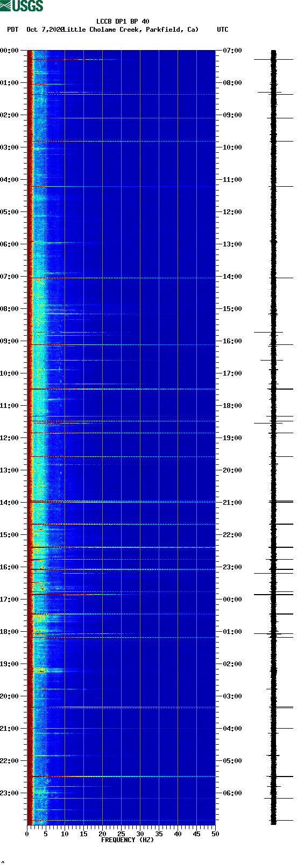Click the 18:00 label on the PDT axis
Image resolution: width=297 pixels, height=868 pixels.
pyautogui.click(x=10, y=632)
